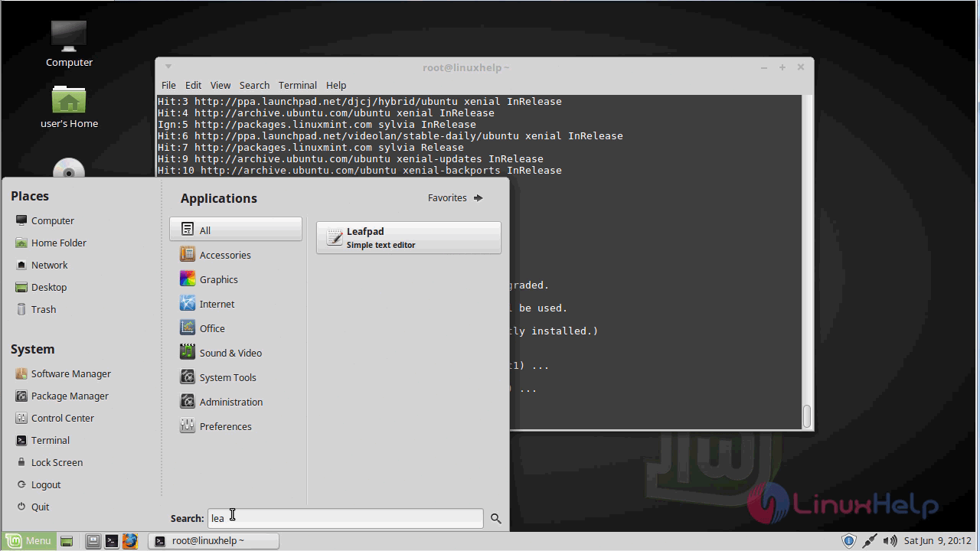Open the update manager shield icon

pos(848,541)
